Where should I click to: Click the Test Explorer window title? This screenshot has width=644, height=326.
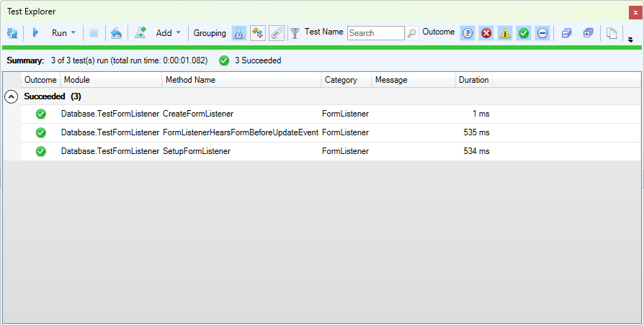point(31,12)
